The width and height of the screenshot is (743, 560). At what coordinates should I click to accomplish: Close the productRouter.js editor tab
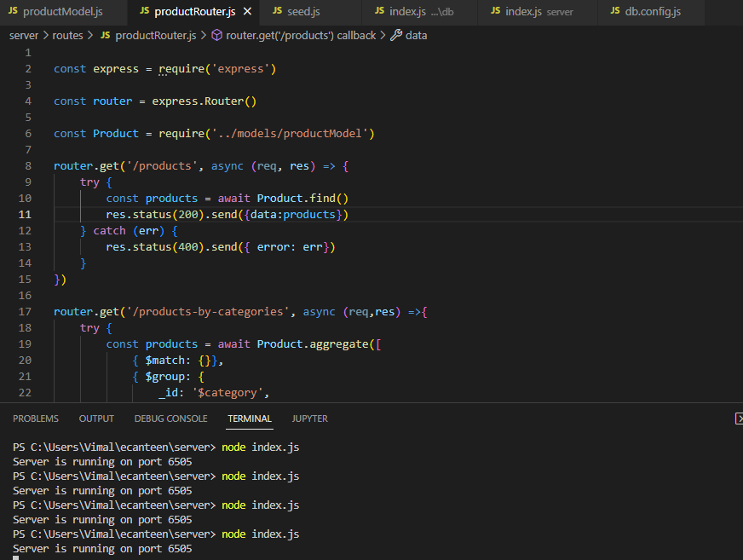pos(247,12)
